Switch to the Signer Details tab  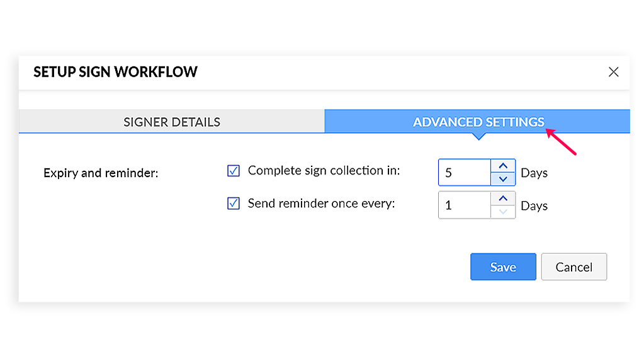pos(172,122)
